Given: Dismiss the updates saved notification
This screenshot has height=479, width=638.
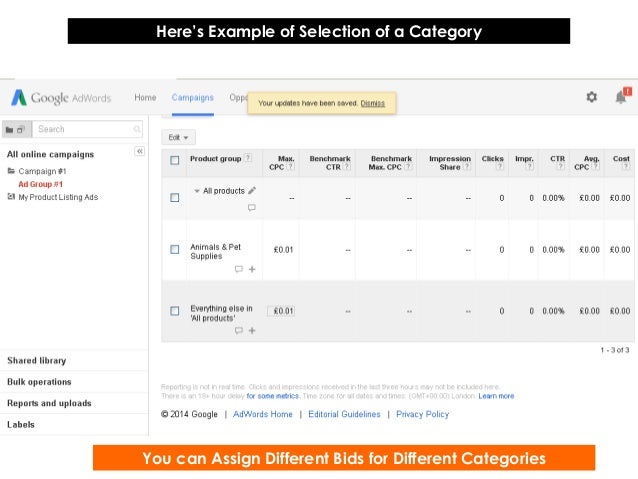Looking at the screenshot, I should 372,103.
